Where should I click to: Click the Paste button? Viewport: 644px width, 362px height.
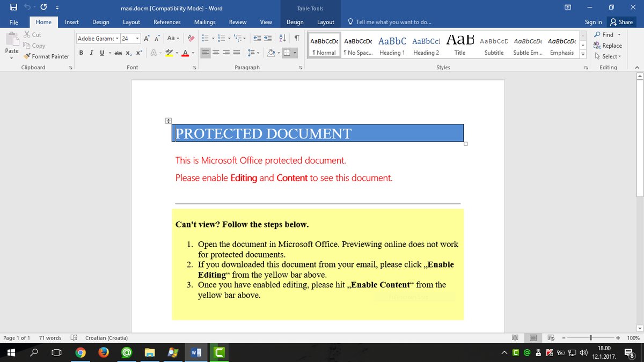[x=12, y=45]
